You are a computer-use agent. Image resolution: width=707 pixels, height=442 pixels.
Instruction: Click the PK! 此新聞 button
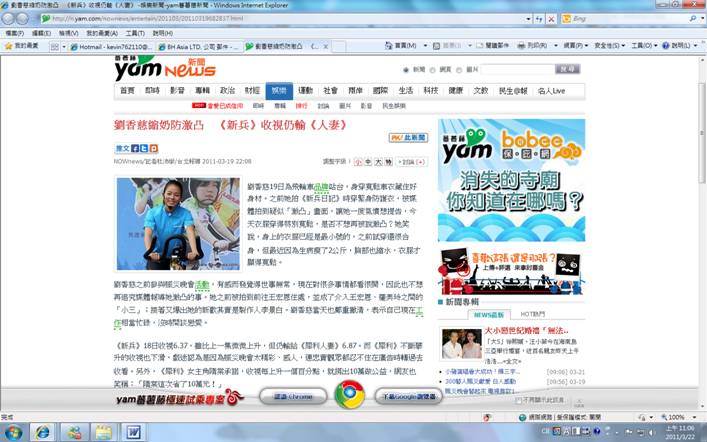(x=409, y=138)
